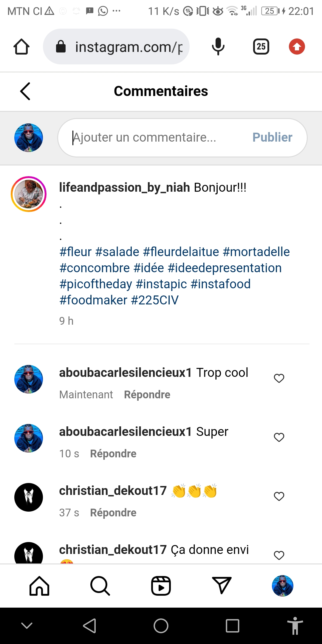Open Instagram search with the magnifier icon
Image resolution: width=322 pixels, height=644 pixels.
point(100,586)
